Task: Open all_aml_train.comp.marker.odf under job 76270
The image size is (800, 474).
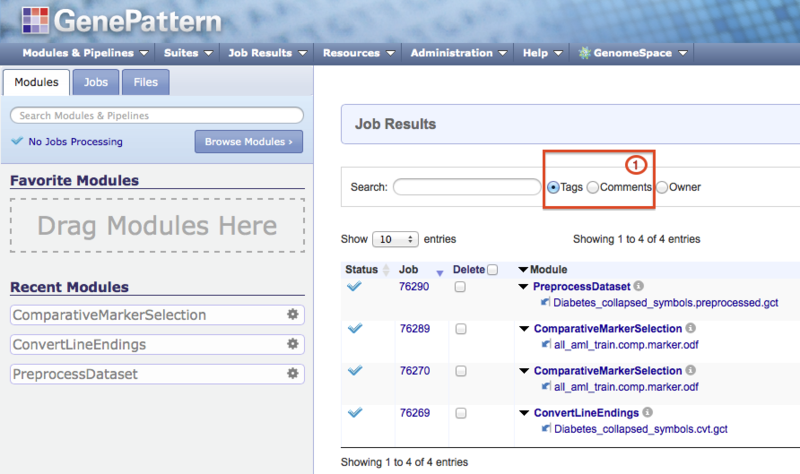Action: click(626, 387)
